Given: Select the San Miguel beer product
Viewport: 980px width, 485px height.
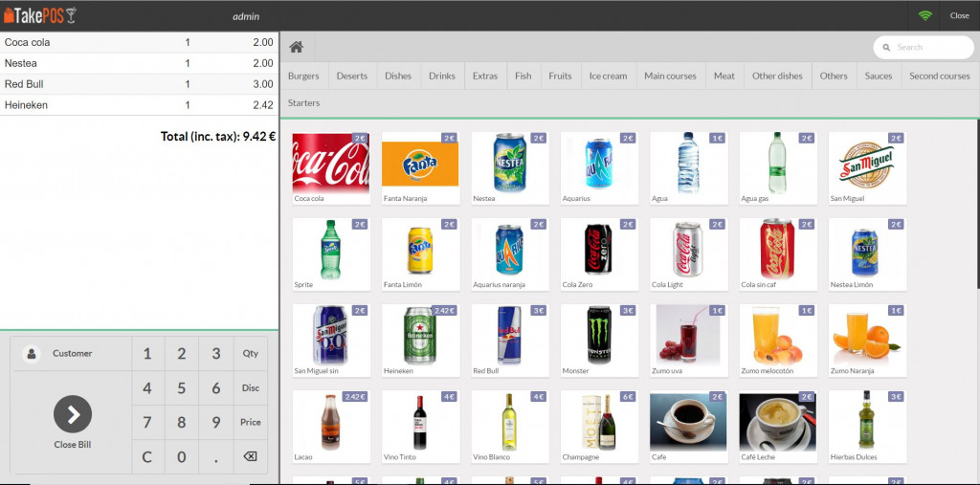Looking at the screenshot, I should [x=867, y=167].
